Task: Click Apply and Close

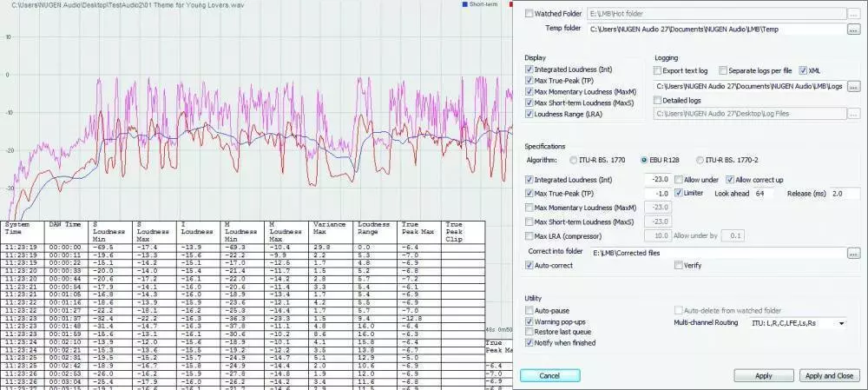Action: point(829,375)
